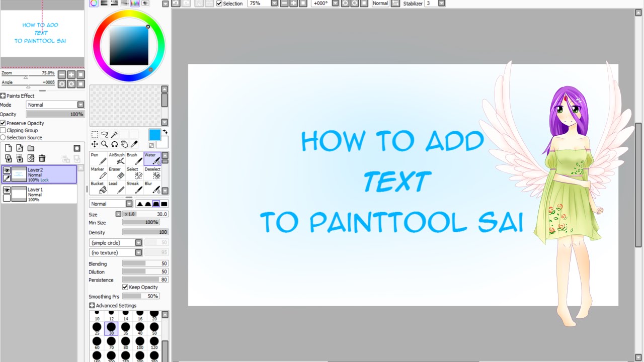Image resolution: width=644 pixels, height=362 pixels.
Task: Pick the Zoom magnifier tool
Action: coord(105,144)
